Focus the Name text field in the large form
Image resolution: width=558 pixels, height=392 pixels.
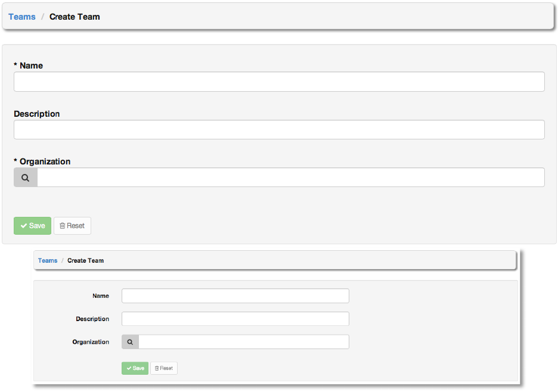(279, 82)
